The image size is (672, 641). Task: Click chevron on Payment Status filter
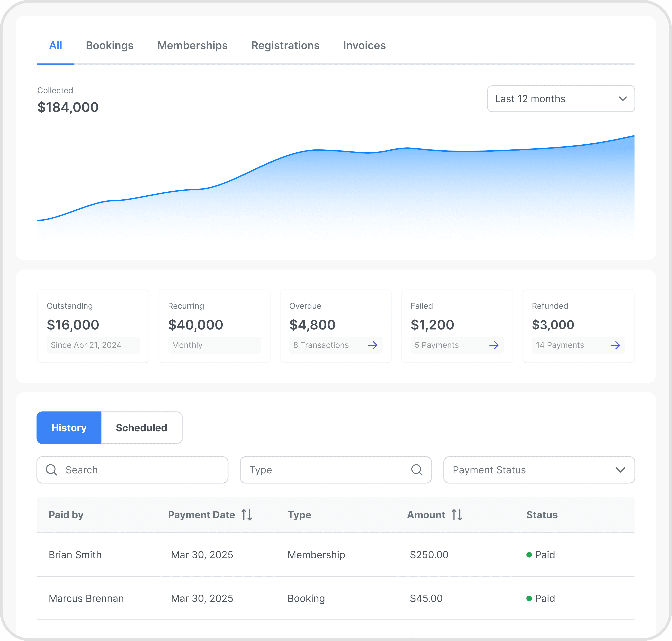(x=620, y=470)
